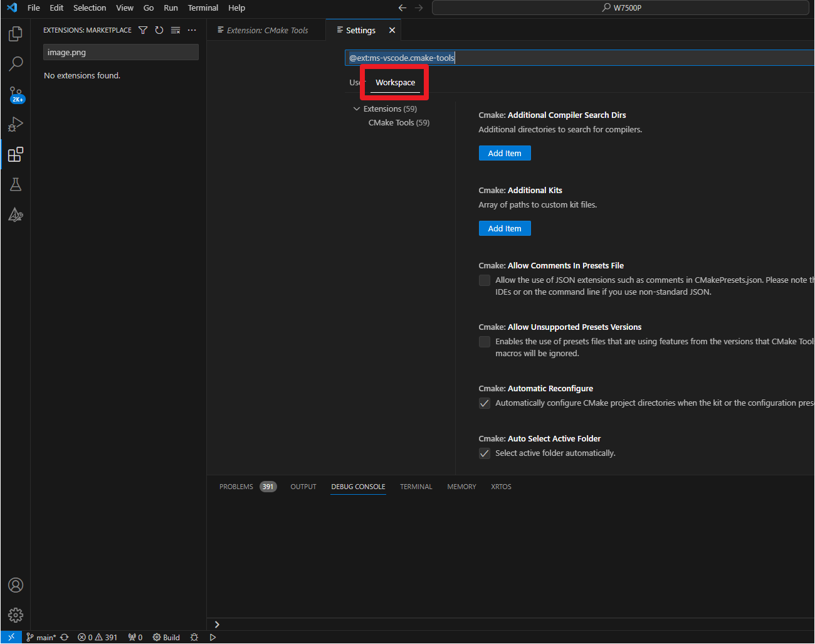The height and width of the screenshot is (644, 815).
Task: Enable Allow Comments In Presets File
Action: (x=485, y=280)
